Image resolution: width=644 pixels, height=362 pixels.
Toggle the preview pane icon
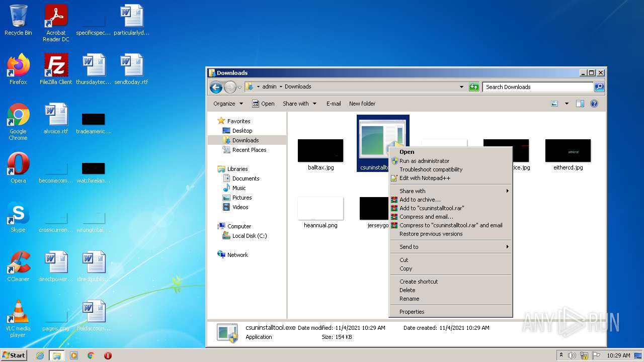point(580,104)
